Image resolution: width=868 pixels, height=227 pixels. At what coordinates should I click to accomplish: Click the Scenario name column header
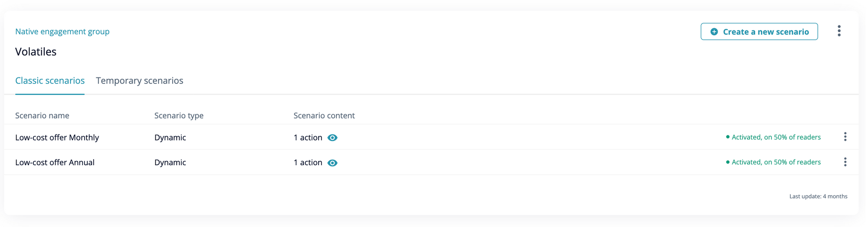coord(42,116)
